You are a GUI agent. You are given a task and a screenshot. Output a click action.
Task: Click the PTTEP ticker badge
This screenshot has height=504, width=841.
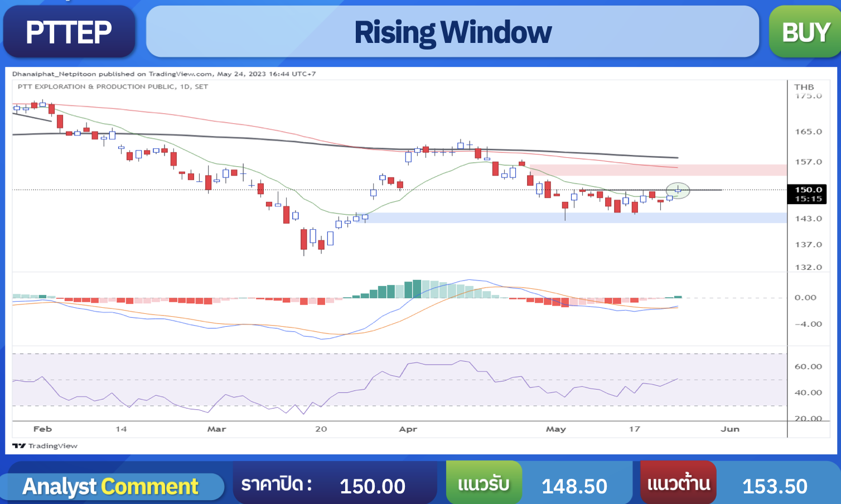coord(69,31)
